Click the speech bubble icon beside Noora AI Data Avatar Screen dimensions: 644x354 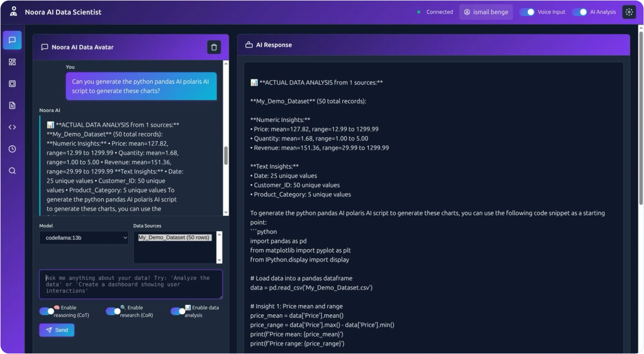pos(45,47)
